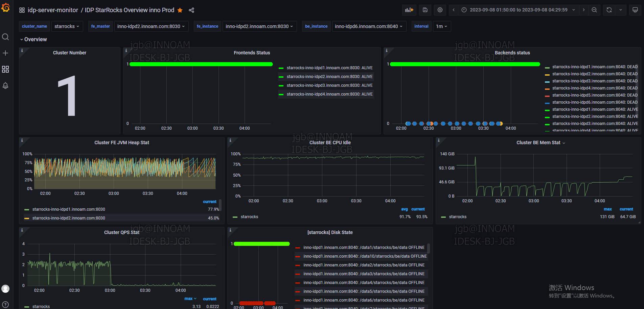Open Cluster BE CPU Idle title menu
Viewport: 644px width, 309px height.
coord(330,143)
